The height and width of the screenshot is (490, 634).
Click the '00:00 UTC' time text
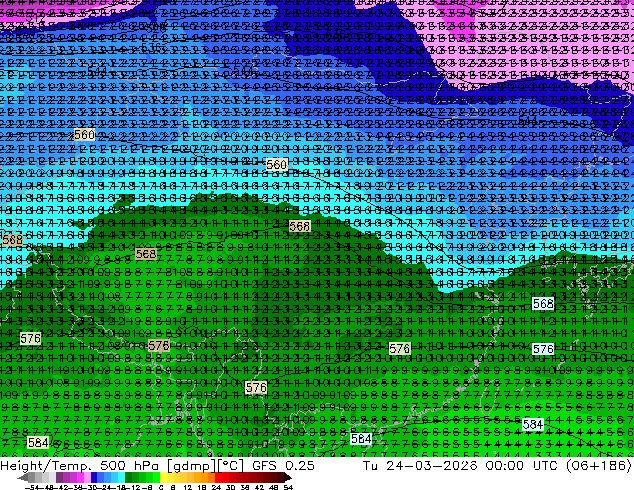pos(523,466)
